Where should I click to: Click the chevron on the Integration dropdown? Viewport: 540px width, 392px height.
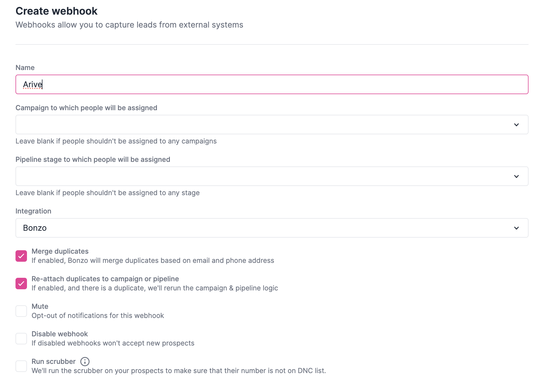click(x=516, y=228)
